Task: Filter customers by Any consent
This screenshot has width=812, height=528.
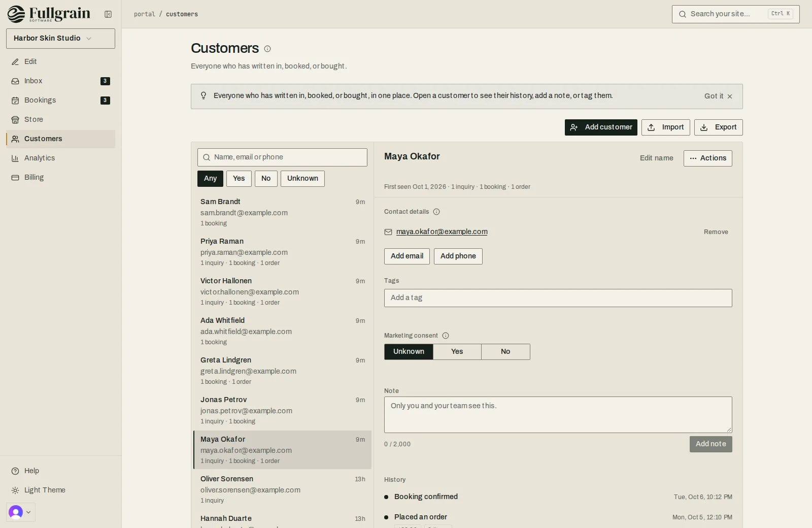Action: tap(210, 179)
